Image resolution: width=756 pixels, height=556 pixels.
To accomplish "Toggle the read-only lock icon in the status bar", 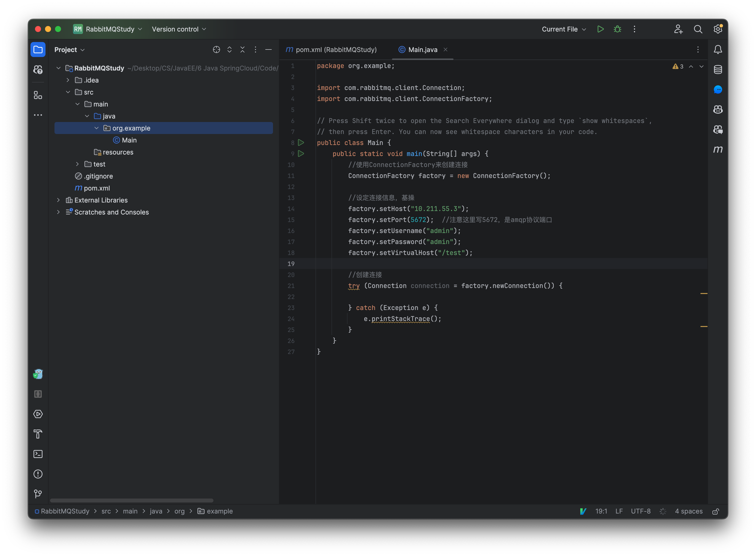I will coord(715,511).
